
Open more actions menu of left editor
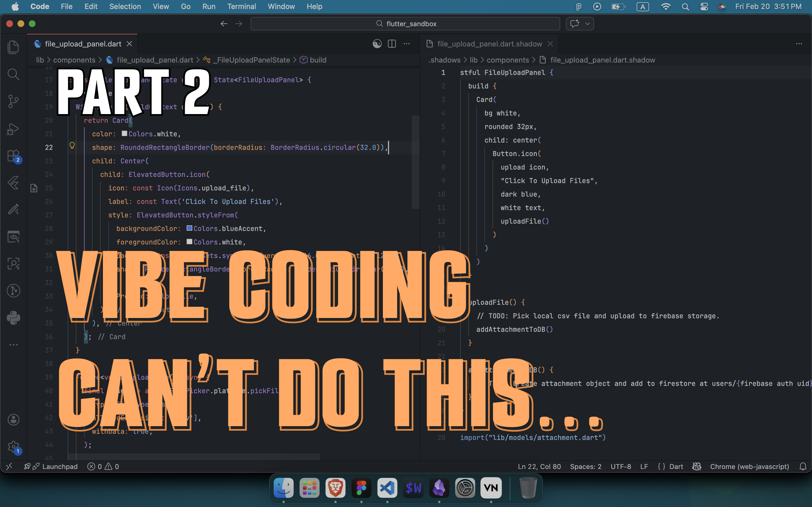[406, 44]
